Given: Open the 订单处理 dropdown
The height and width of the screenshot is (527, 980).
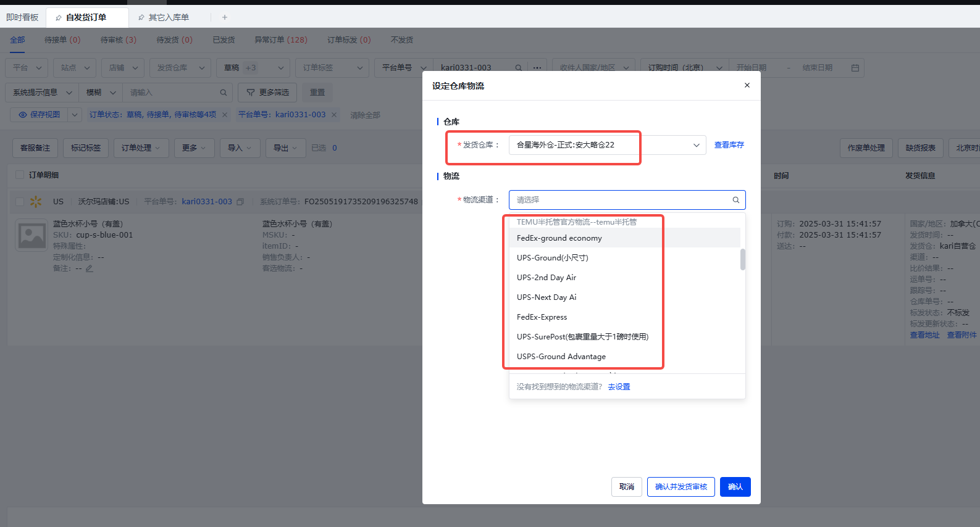Looking at the screenshot, I should click(x=141, y=148).
